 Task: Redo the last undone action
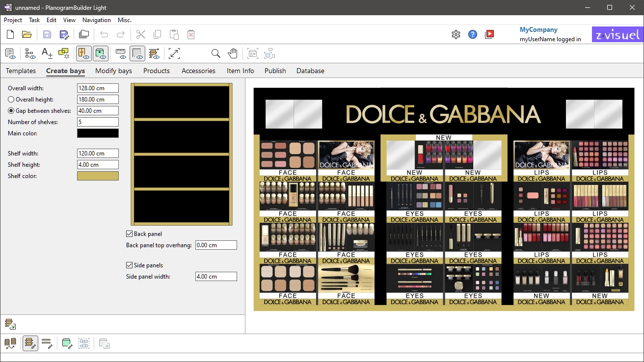(x=121, y=34)
